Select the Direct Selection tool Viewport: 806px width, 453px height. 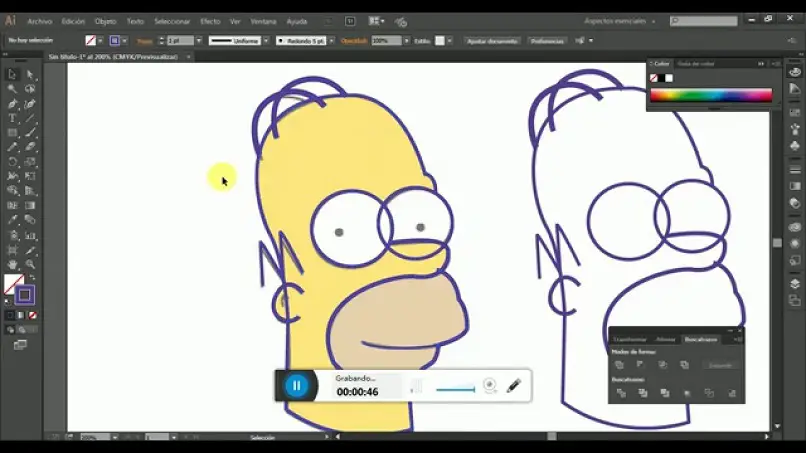pyautogui.click(x=30, y=75)
